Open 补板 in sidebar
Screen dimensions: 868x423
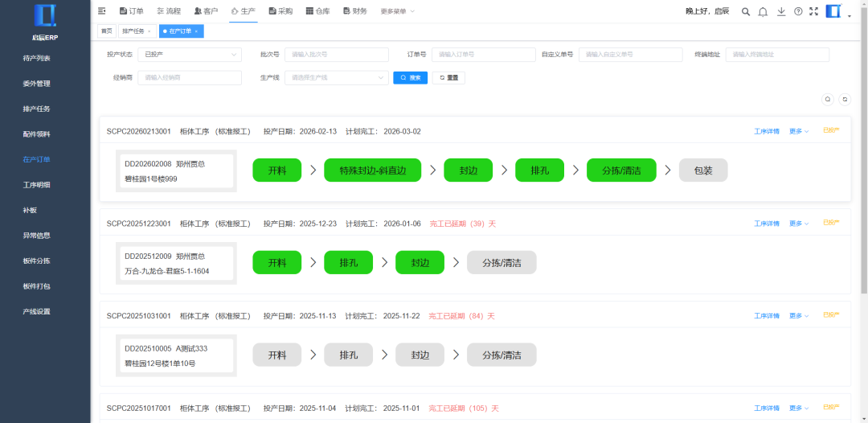click(30, 211)
